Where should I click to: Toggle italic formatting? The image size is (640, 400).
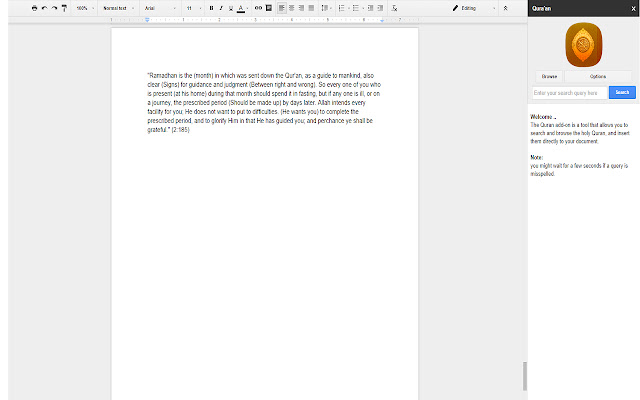click(x=221, y=8)
